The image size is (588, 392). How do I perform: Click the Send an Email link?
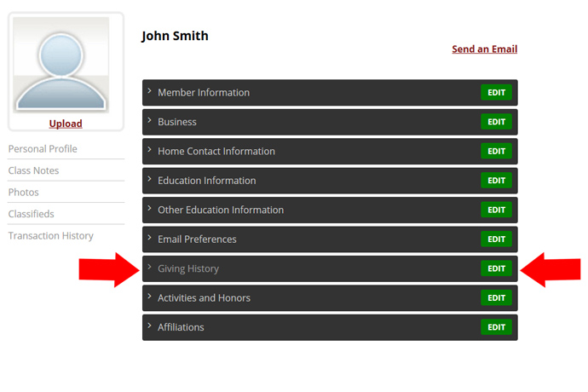coord(485,49)
